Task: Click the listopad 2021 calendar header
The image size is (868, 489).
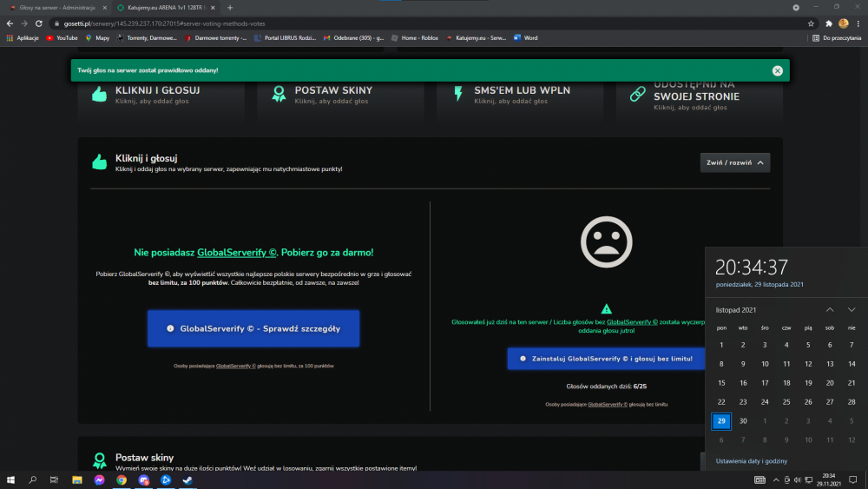Action: coord(736,310)
